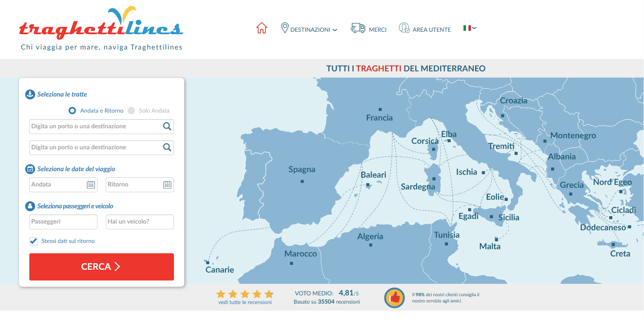Click Sardegna on the map
This screenshot has width=644, height=323.
[418, 186]
